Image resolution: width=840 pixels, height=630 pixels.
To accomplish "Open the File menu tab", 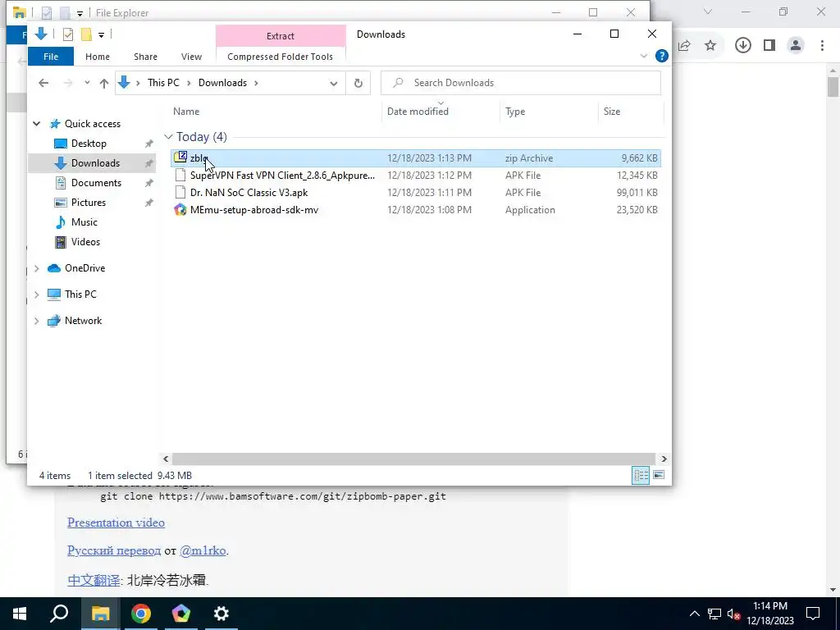I will tap(51, 57).
